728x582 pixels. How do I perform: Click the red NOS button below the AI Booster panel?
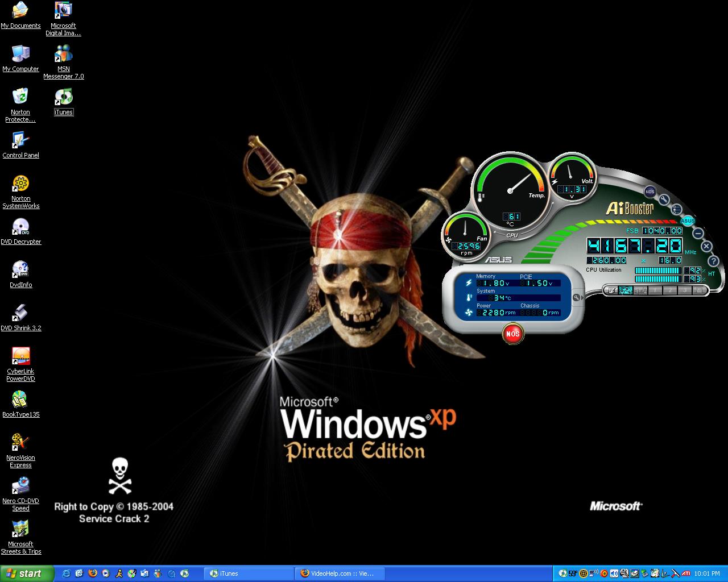tap(513, 334)
